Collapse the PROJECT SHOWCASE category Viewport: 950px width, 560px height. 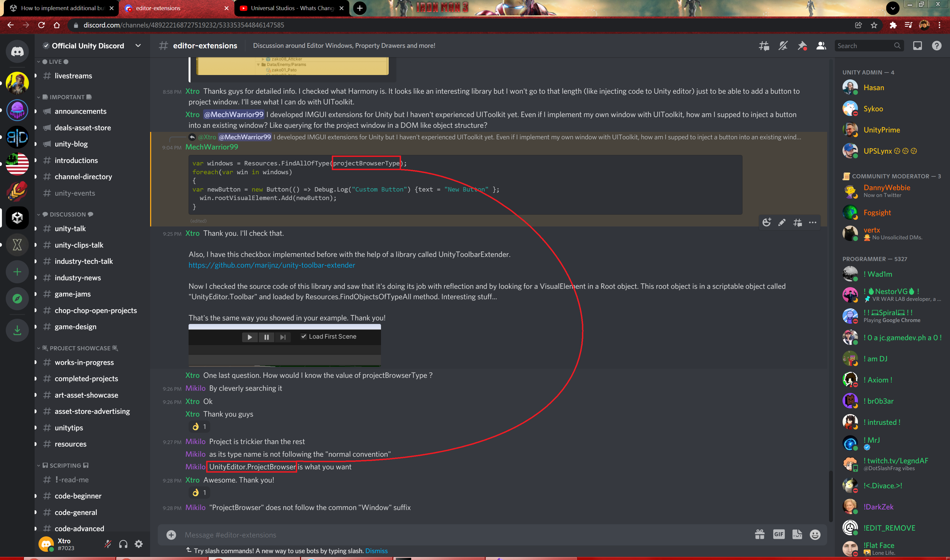(x=80, y=348)
